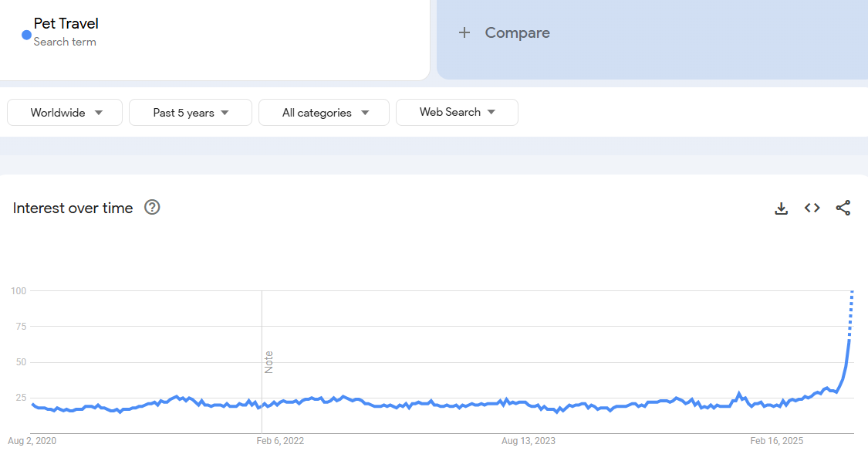Viewport: 868px width, 451px height.
Task: Expand the Worldwide region dropdown
Action: click(x=65, y=113)
